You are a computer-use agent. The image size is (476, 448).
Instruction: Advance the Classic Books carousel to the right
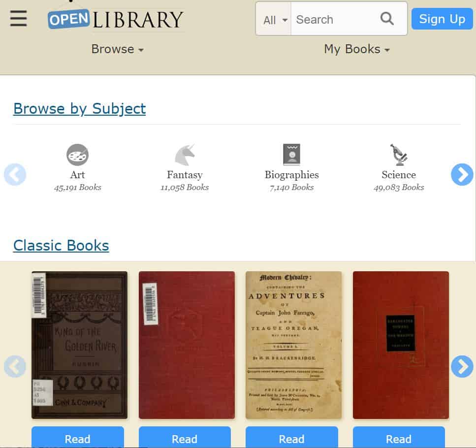point(462,366)
